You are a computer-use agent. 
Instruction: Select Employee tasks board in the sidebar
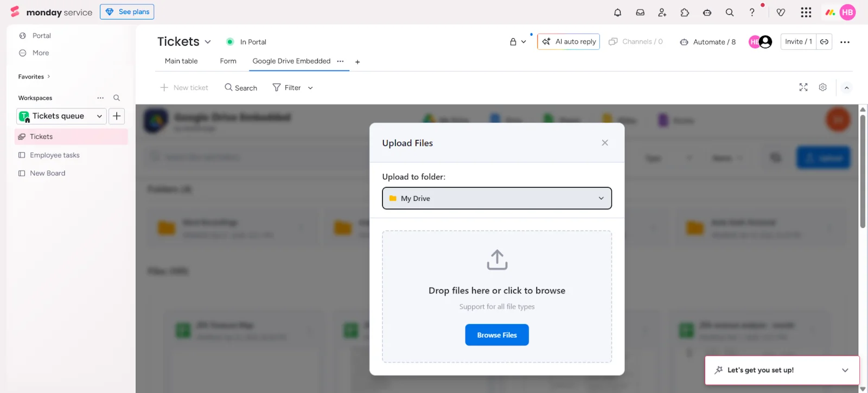[x=54, y=155]
